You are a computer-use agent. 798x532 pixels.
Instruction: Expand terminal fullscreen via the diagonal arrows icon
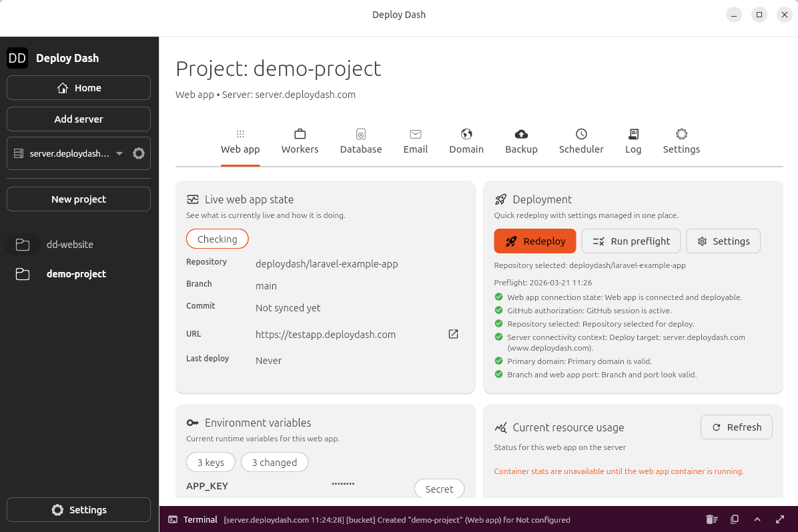coord(779,519)
